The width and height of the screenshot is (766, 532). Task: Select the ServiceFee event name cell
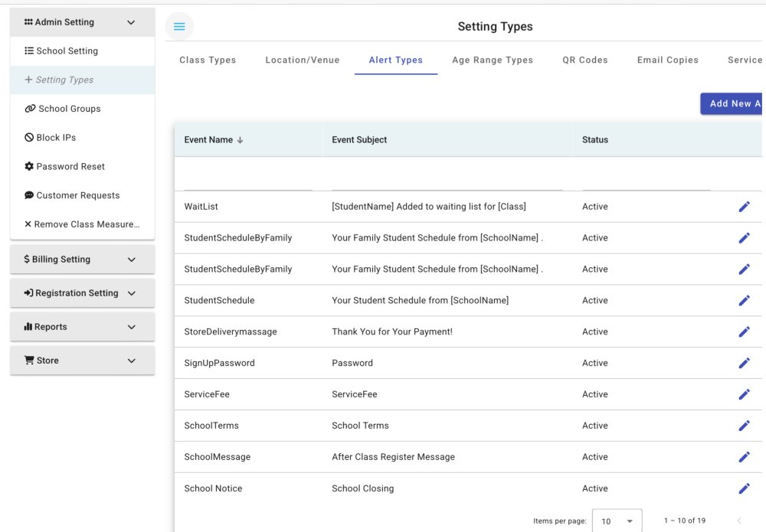point(207,394)
